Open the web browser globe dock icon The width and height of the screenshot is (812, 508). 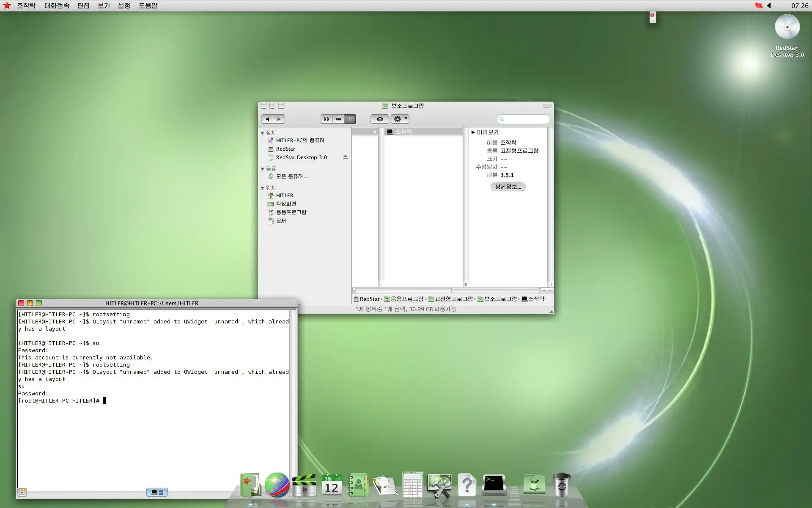(277, 485)
